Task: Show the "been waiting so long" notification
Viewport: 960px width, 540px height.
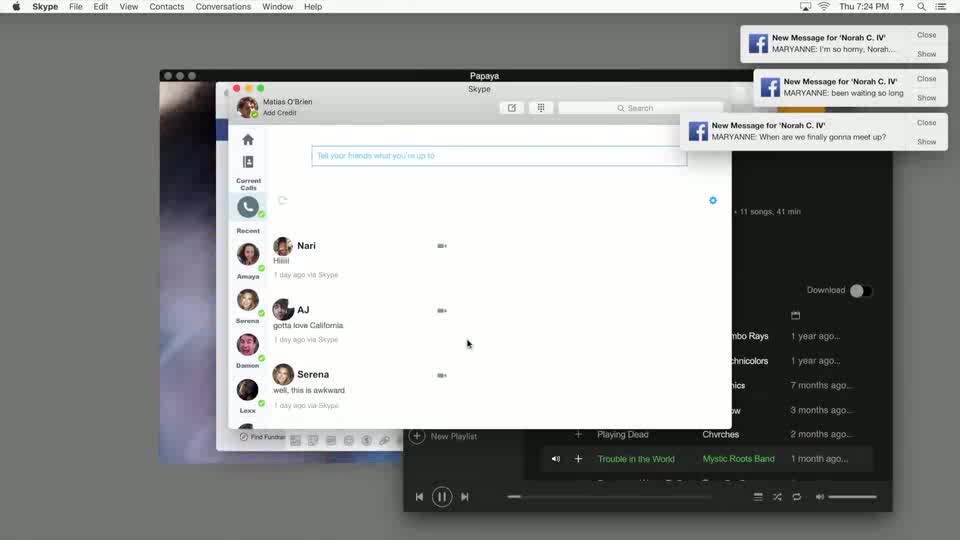Action: (926, 98)
